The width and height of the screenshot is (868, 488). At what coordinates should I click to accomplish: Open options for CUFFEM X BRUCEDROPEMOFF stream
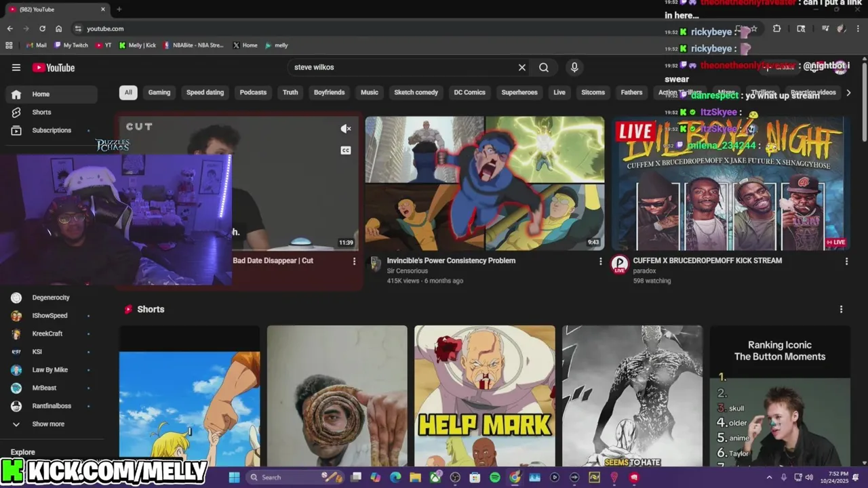[x=846, y=261]
